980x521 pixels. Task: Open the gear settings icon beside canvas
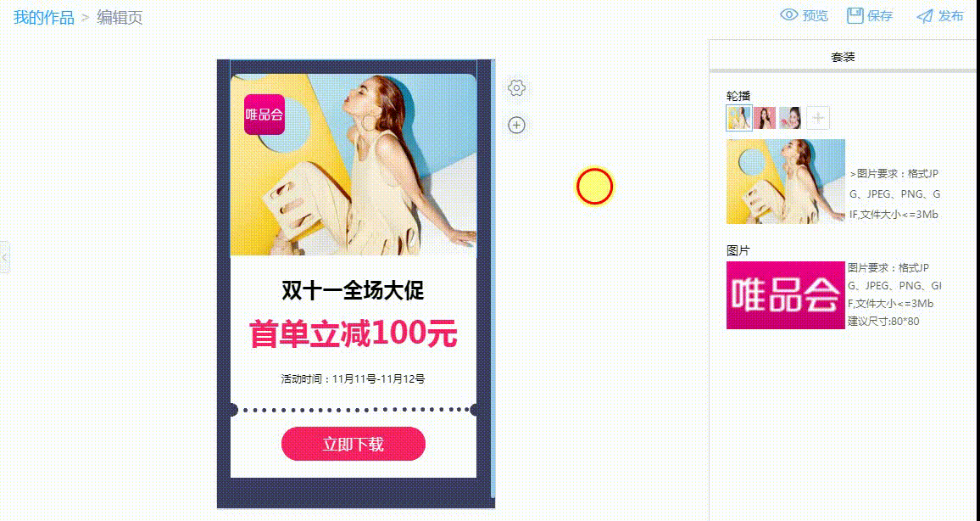(x=516, y=88)
